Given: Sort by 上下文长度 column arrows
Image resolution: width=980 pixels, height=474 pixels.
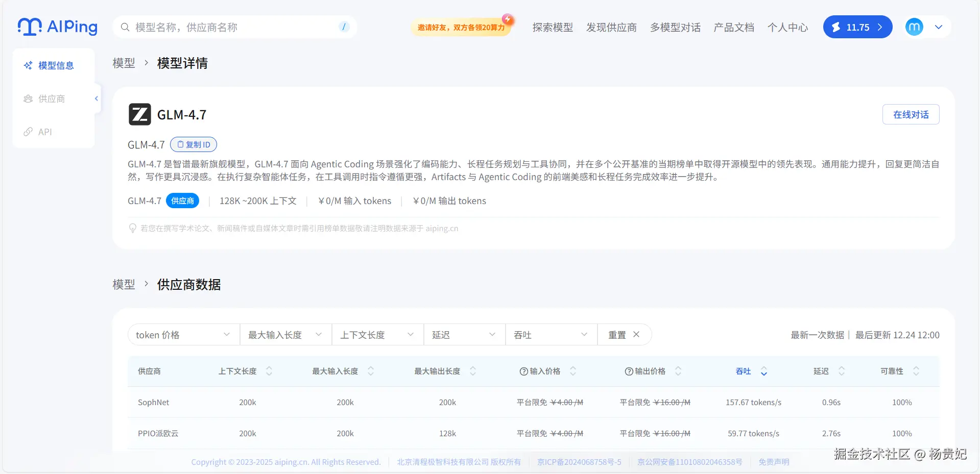Looking at the screenshot, I should (x=269, y=371).
